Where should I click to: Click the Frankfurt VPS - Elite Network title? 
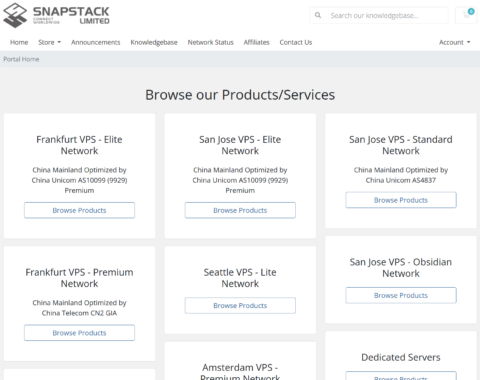79,145
